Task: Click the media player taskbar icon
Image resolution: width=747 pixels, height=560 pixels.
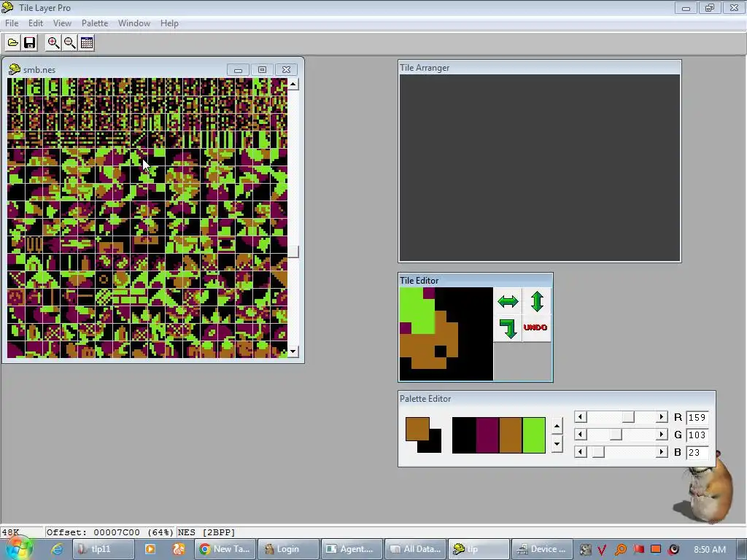Action: coord(150,549)
